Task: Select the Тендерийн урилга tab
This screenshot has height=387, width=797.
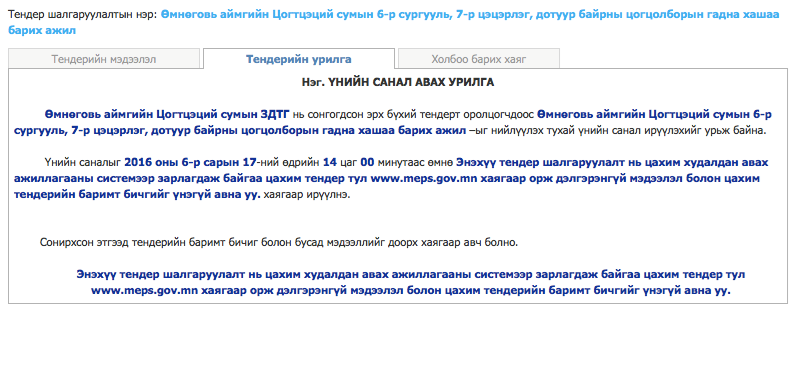Action: point(299,59)
